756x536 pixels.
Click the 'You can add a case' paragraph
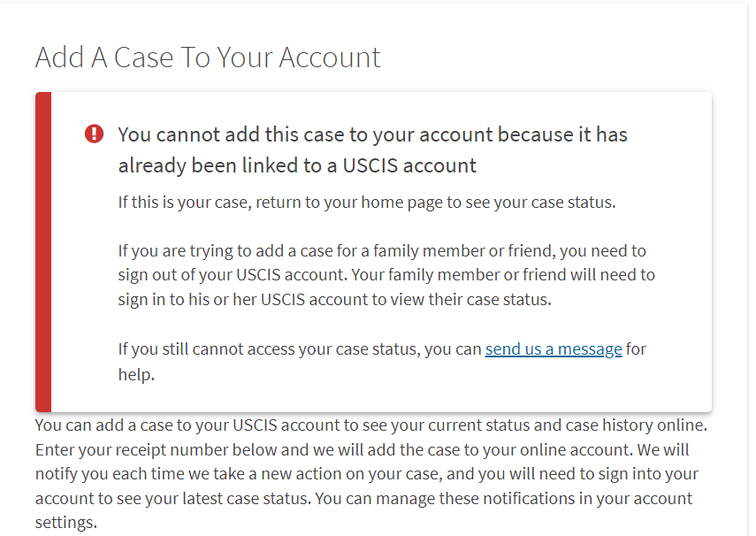click(x=371, y=474)
